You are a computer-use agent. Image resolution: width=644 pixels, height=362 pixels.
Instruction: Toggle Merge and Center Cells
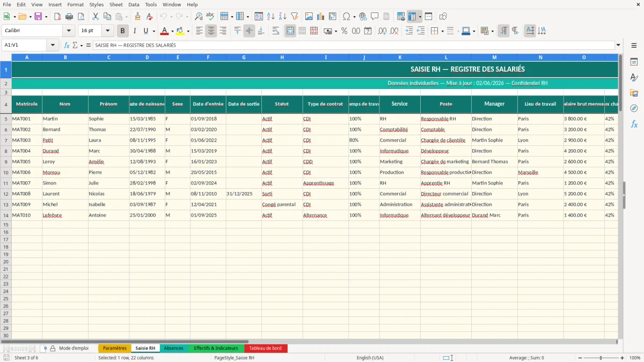click(x=290, y=31)
